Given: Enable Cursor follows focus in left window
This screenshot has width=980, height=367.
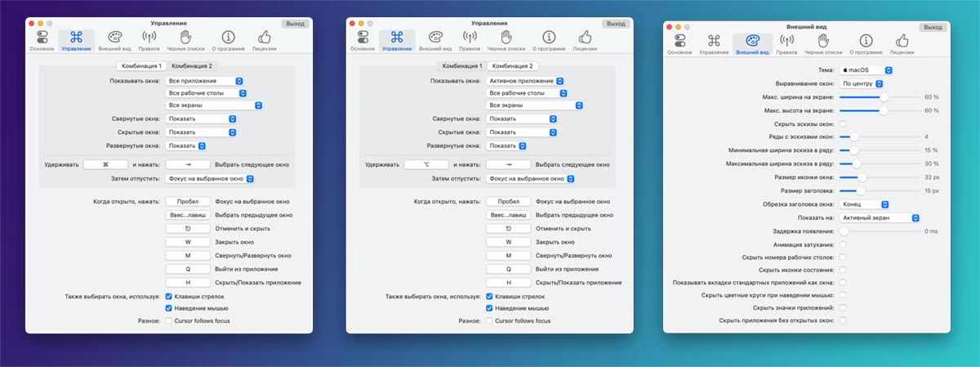Looking at the screenshot, I should tap(168, 320).
